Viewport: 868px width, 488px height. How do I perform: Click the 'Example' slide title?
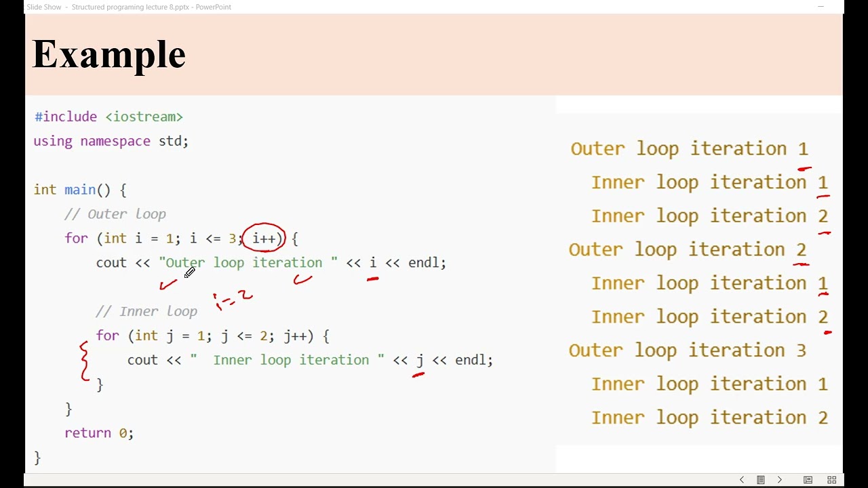(x=109, y=54)
